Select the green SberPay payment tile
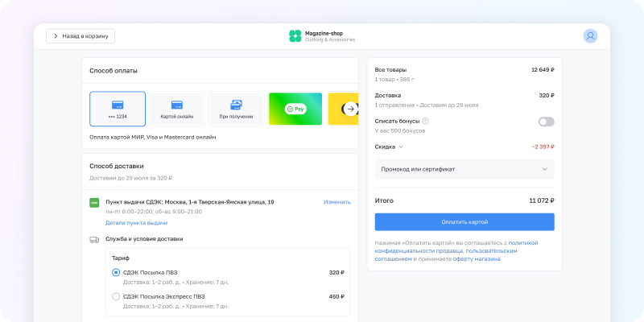644x322 pixels. point(295,109)
